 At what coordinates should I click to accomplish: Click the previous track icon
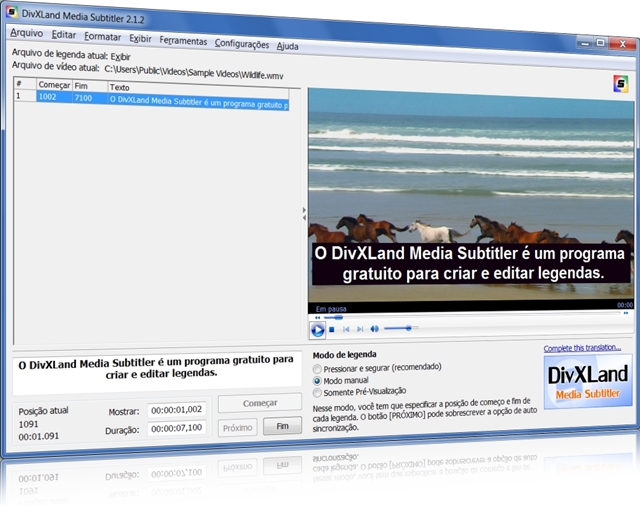pyautogui.click(x=346, y=329)
